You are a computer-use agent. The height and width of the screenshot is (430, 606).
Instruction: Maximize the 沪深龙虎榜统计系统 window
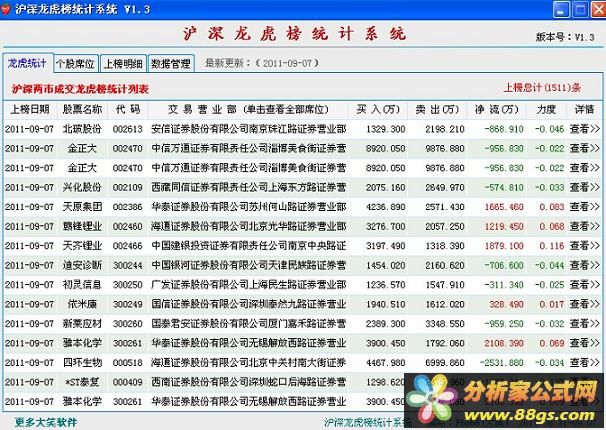point(580,9)
